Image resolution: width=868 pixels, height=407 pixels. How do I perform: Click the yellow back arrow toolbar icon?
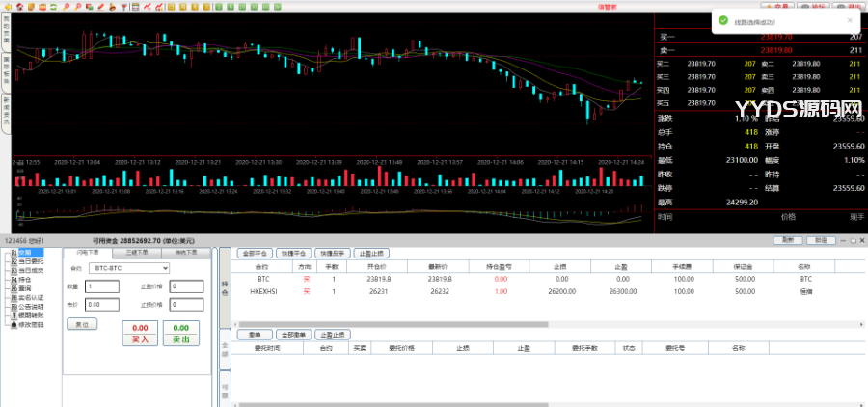tap(8, 6)
